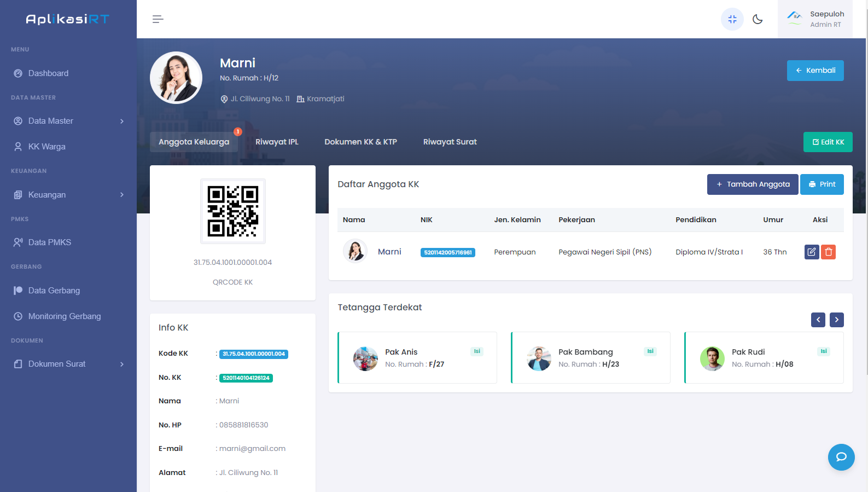
Task: Switch to the Dokumen KK & KTP tab
Action: [x=360, y=142]
